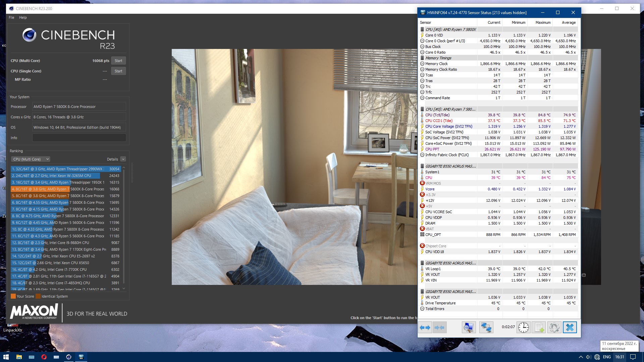
Task: Start the CPU Single Core test
Action: (x=118, y=71)
